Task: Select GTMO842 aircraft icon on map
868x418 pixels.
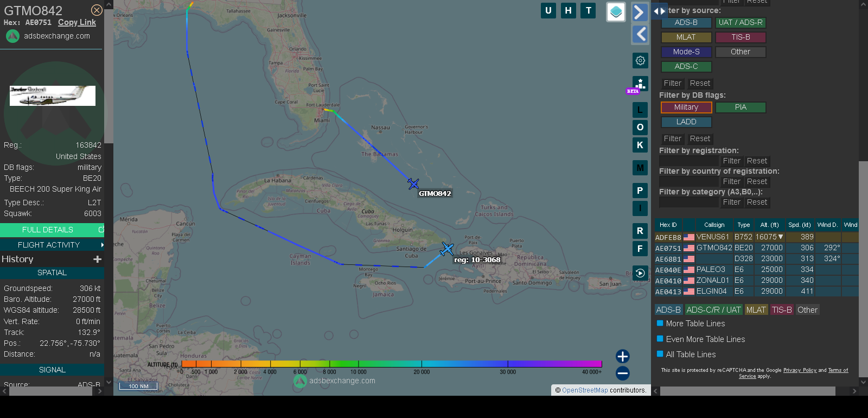Action: coord(413,184)
